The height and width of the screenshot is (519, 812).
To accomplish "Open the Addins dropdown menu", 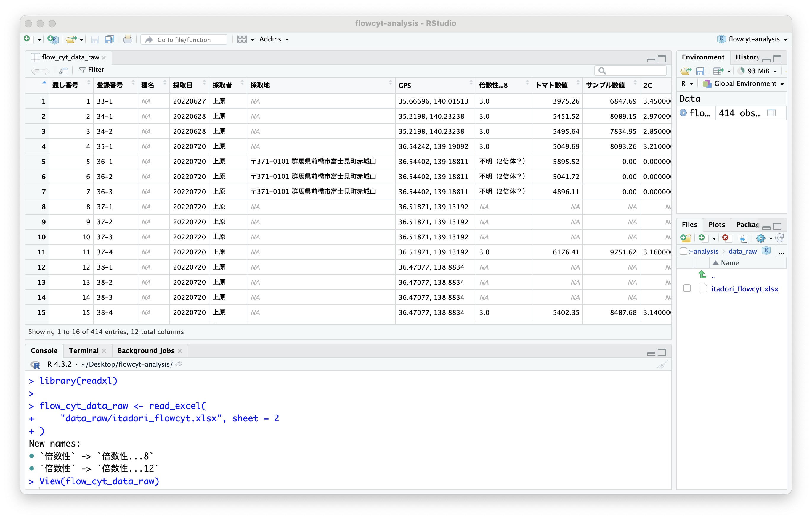I will (273, 39).
